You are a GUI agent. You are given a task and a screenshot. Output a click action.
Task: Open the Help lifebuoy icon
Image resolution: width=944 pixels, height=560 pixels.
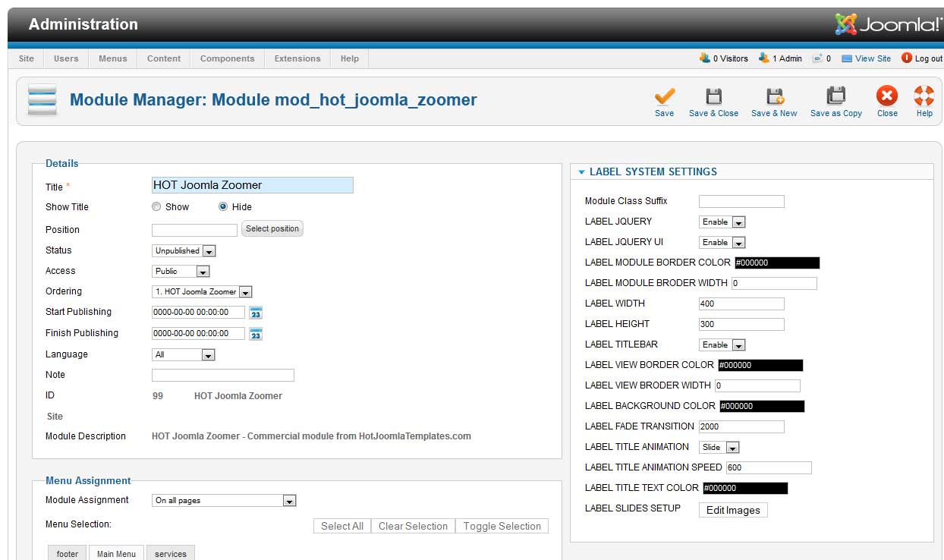point(924,96)
